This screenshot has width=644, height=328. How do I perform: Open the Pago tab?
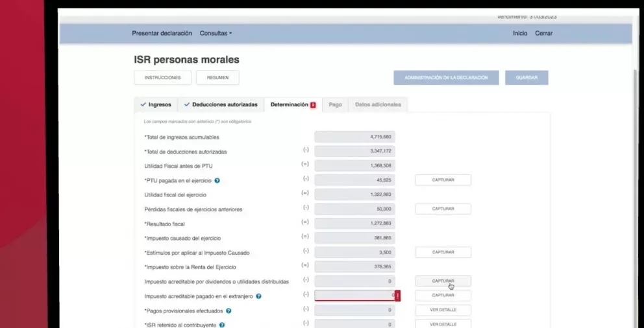pos(335,104)
